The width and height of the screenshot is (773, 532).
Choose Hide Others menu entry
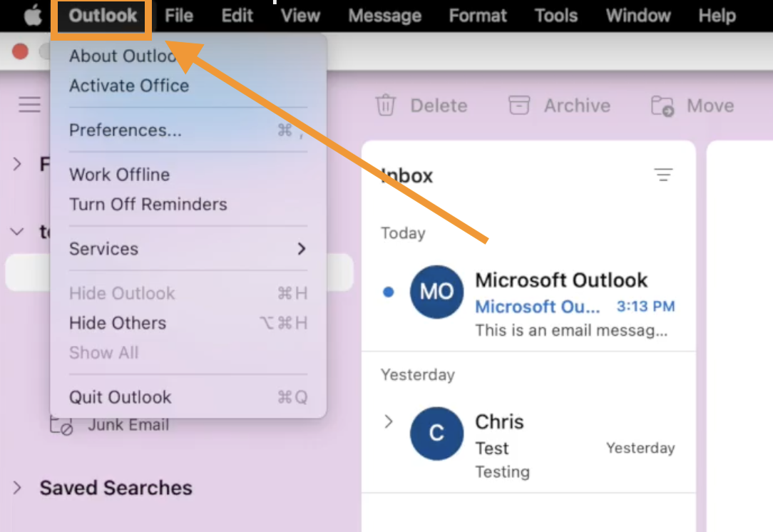188,323
